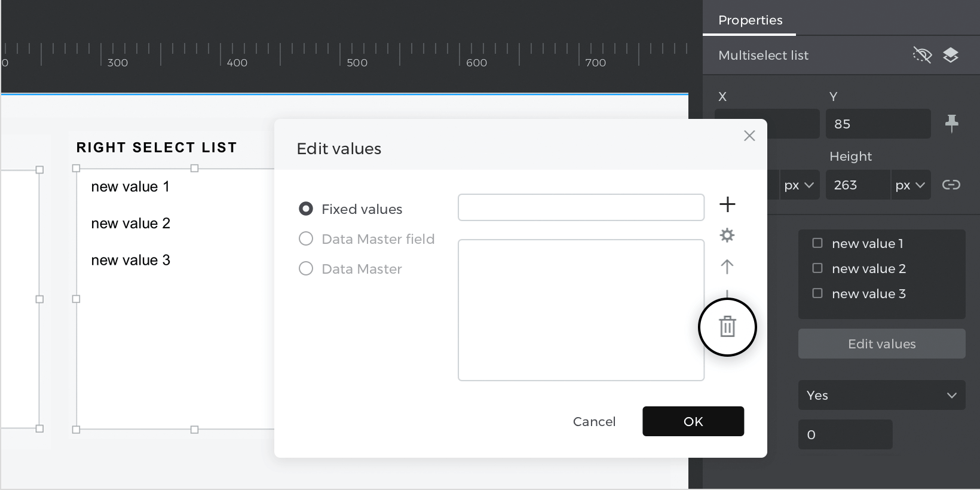Click the layers icon in Properties panel

click(951, 56)
